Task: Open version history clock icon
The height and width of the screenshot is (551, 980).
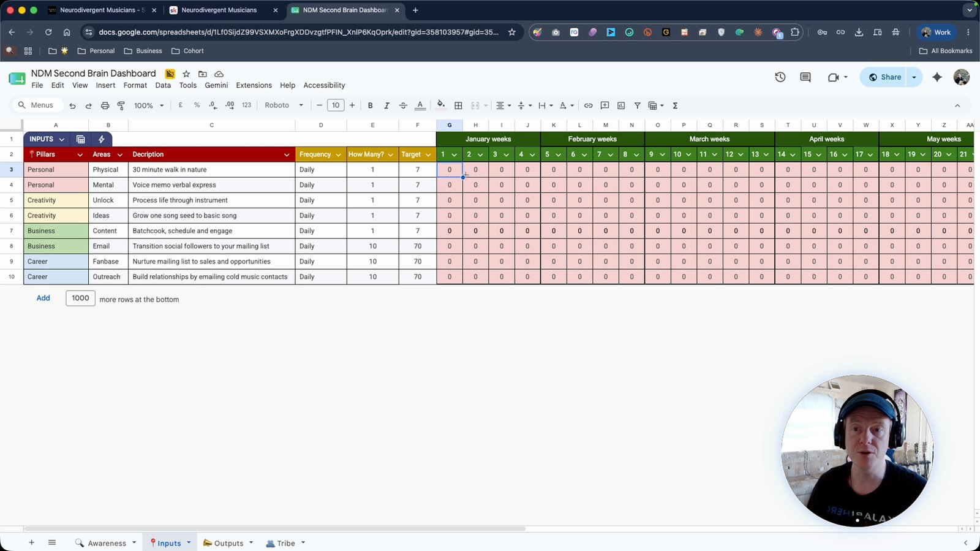Action: 780,77
